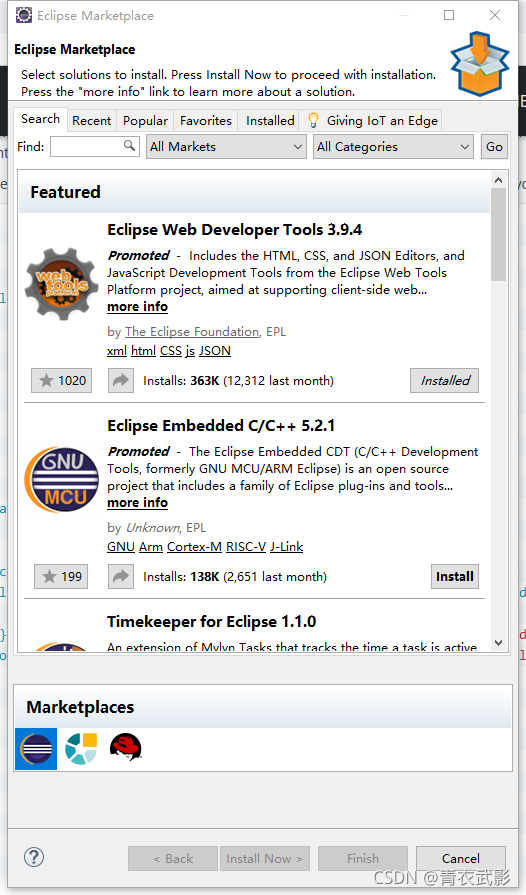The width and height of the screenshot is (526, 895).
Task: Click the RISC-V tag link
Action: pos(246,546)
